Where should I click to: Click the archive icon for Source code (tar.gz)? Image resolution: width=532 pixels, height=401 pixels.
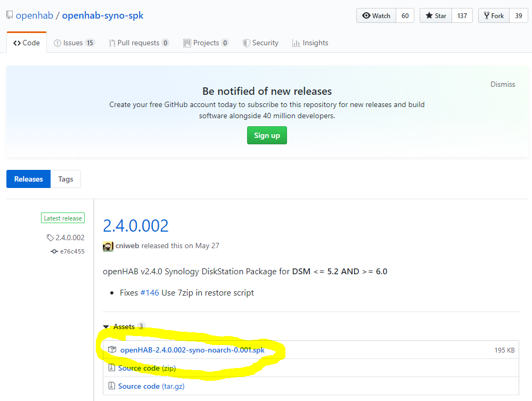(x=112, y=386)
